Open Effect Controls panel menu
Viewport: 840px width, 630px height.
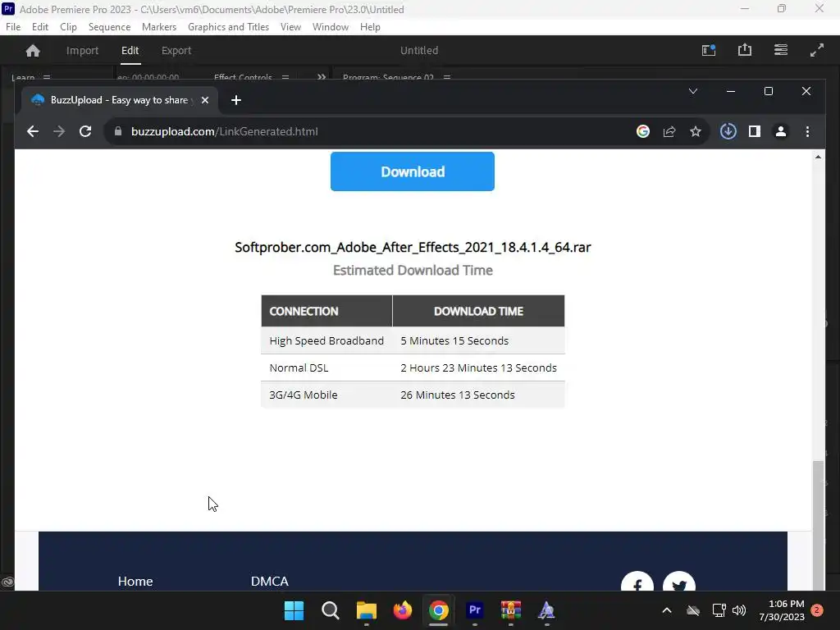pyautogui.click(x=285, y=77)
